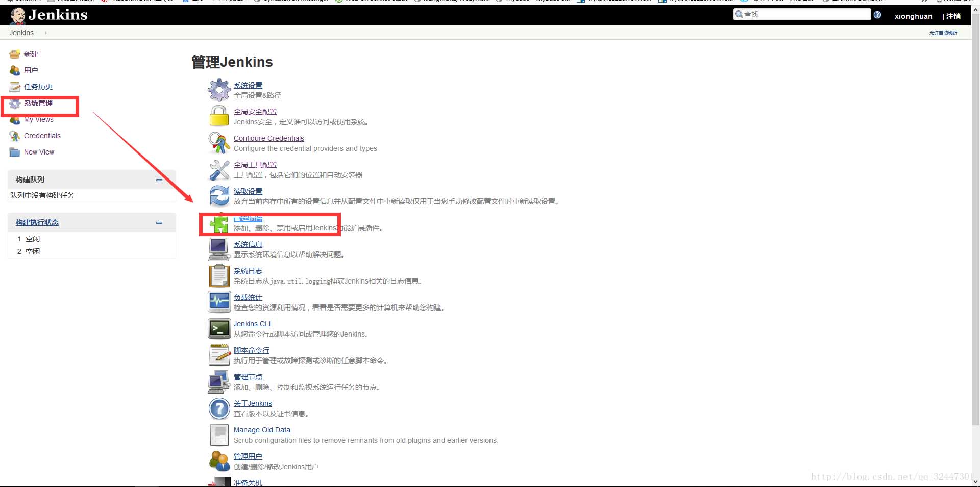Focus the 查找 search field
Screen dimensions: 980x487
click(x=802, y=14)
